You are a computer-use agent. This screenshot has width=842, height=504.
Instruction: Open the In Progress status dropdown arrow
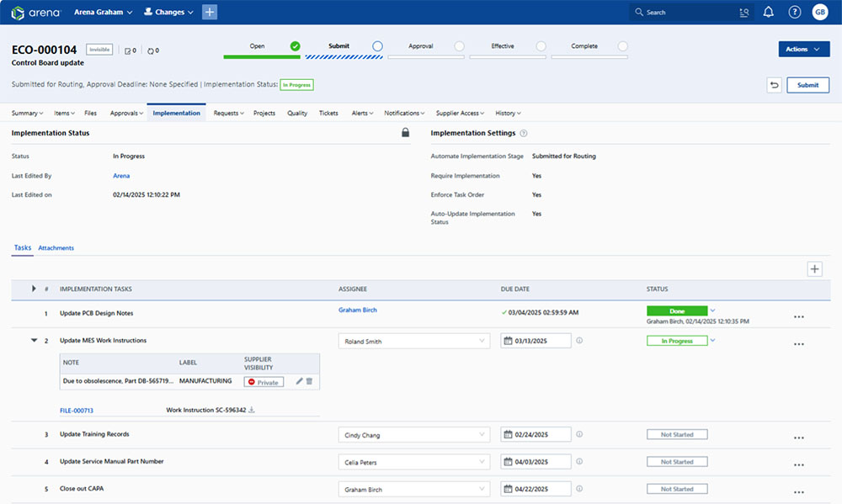coord(712,341)
